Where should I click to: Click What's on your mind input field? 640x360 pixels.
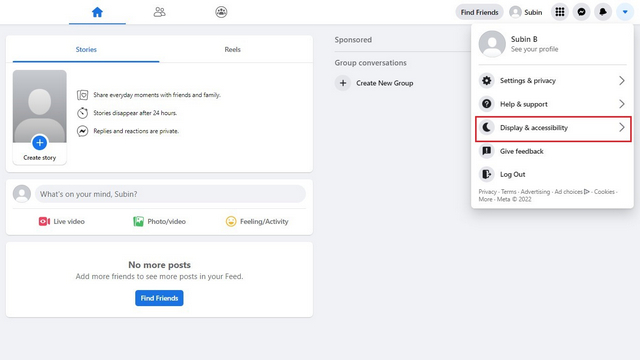[x=170, y=194]
